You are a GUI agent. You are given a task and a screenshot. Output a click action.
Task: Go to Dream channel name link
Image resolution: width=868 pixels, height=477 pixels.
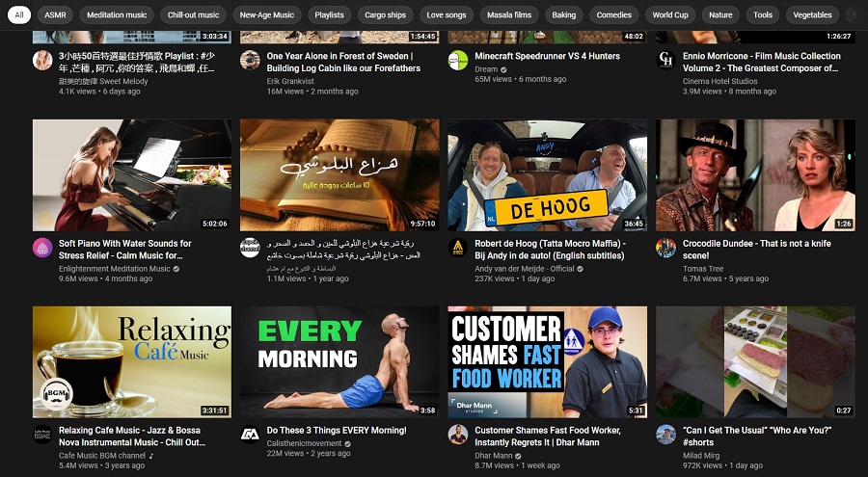486,69
